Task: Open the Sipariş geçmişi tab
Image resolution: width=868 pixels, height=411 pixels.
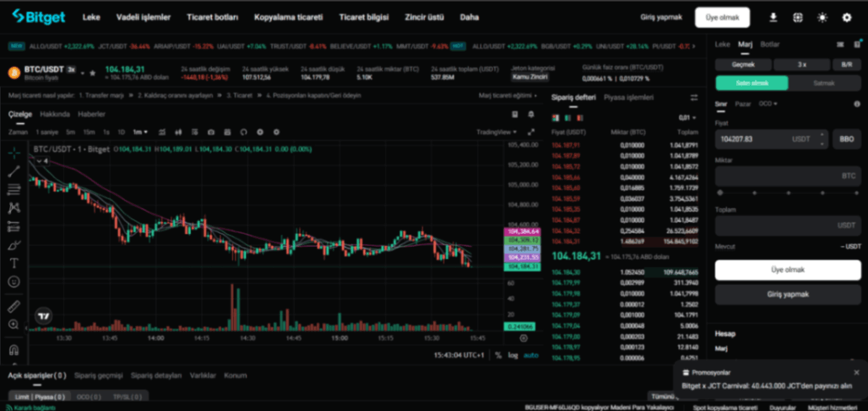Action: coord(99,375)
